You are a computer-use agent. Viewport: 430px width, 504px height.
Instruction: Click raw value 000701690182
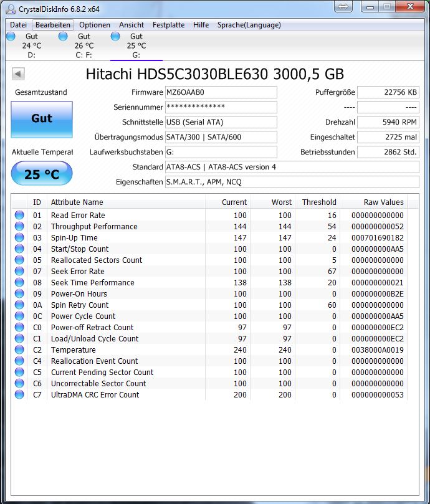pos(378,237)
